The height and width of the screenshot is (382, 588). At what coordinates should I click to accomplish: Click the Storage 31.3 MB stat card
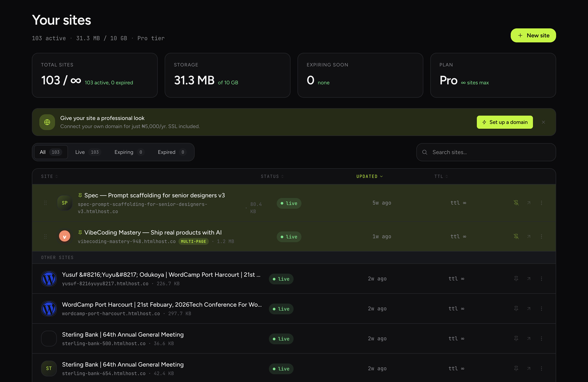[x=227, y=75]
